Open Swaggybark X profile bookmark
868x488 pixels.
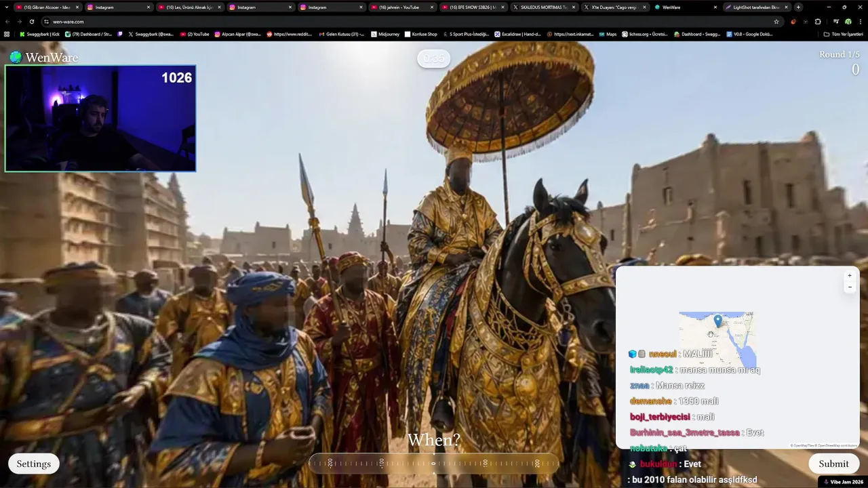151,34
